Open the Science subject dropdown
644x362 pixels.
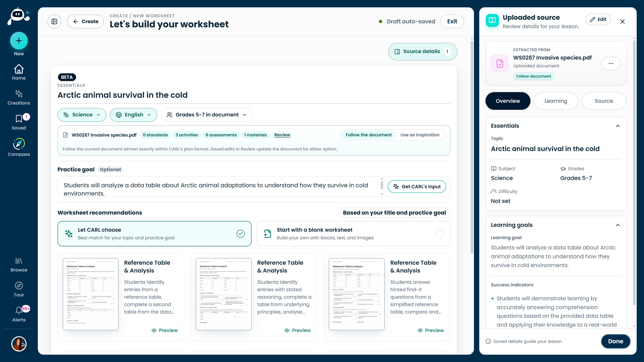(82, 115)
